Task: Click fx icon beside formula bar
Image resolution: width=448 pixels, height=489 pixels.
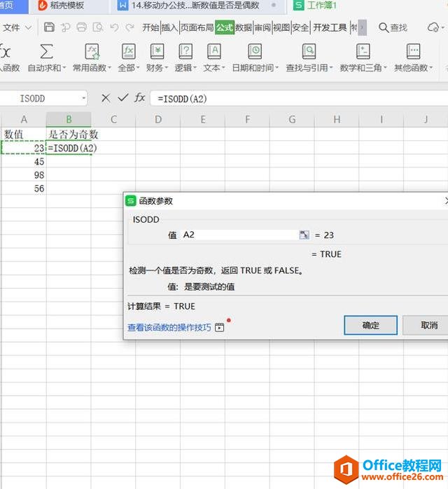Action: coord(140,98)
